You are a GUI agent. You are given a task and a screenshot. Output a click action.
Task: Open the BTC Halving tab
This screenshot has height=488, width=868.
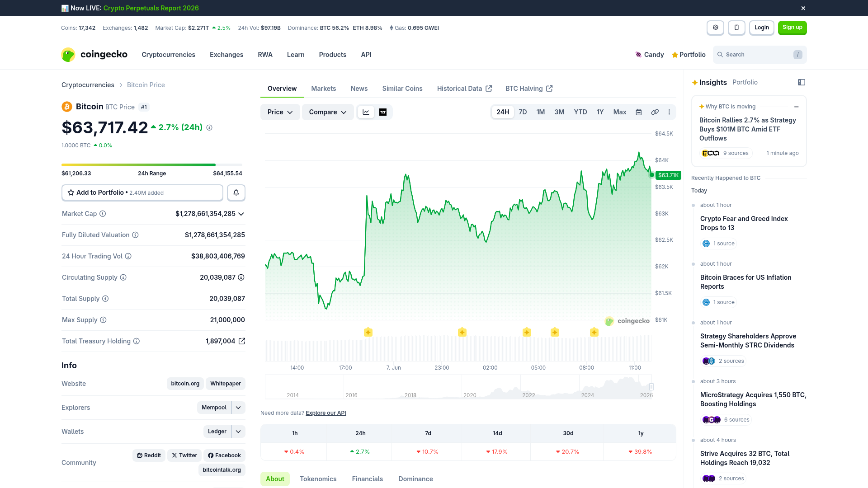(529, 89)
